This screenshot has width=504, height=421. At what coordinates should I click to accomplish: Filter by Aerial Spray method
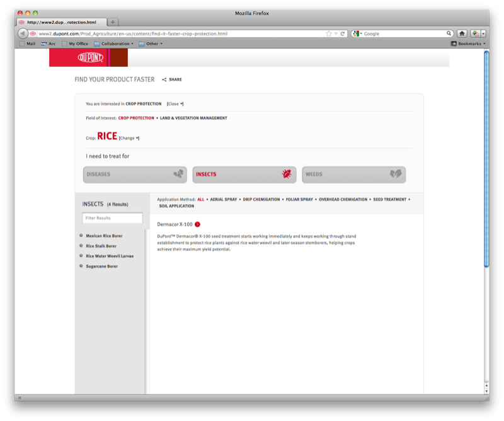click(224, 200)
